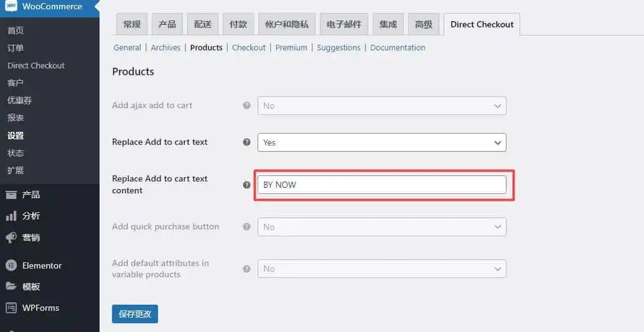Viewport: 644px width, 332px height.
Task: Click the Analytics (分析) bar chart icon
Action: pos(11,216)
